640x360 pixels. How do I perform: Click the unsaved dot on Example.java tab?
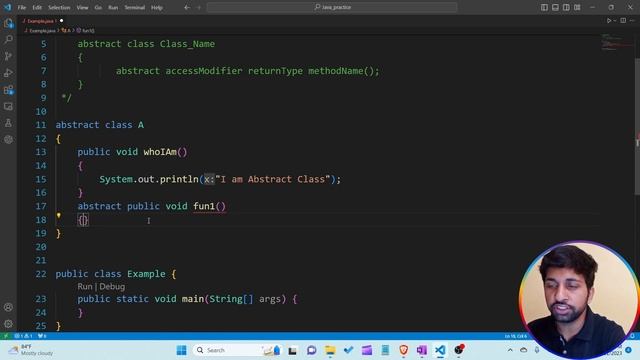[x=62, y=20]
